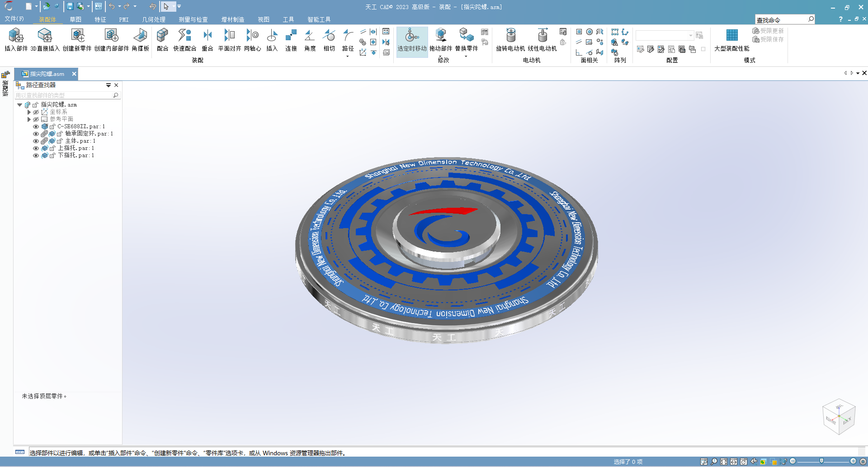Open the 路径查找器 panel options dropdown
Screen dimensions: 868x467
tap(108, 85)
